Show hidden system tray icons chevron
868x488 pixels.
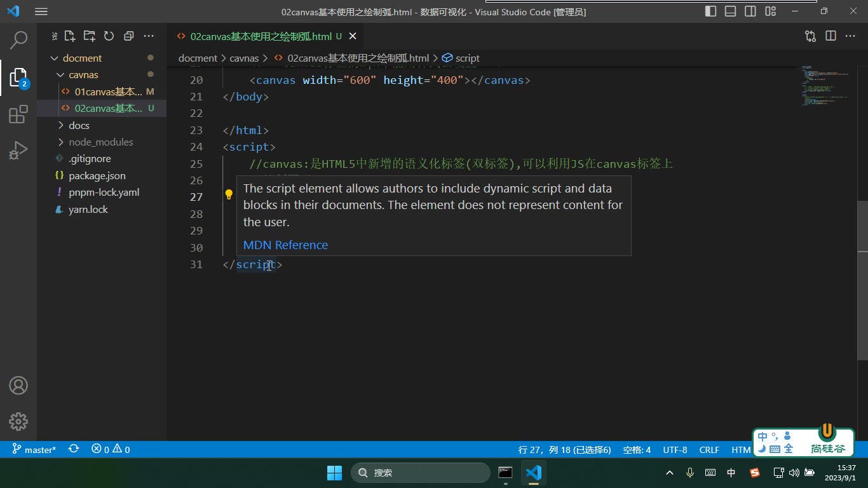[670, 473]
